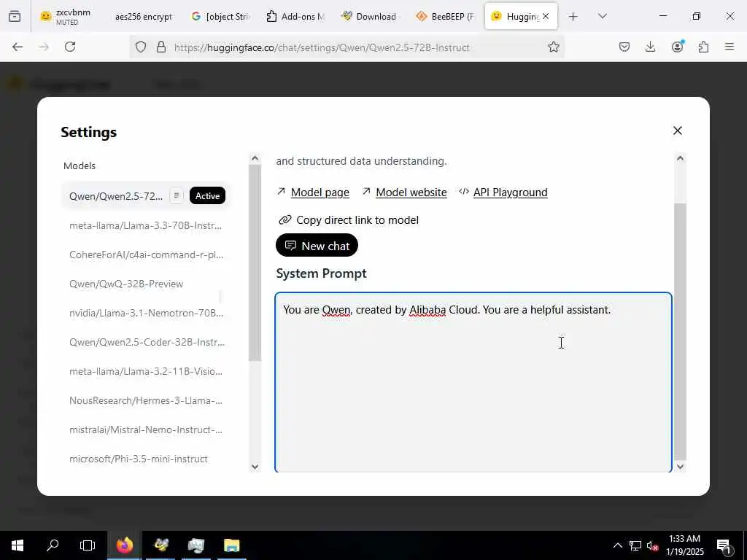Screen dimensions: 747x560
Task: Click settings content scroll up arrow
Action: pyautogui.click(x=681, y=158)
